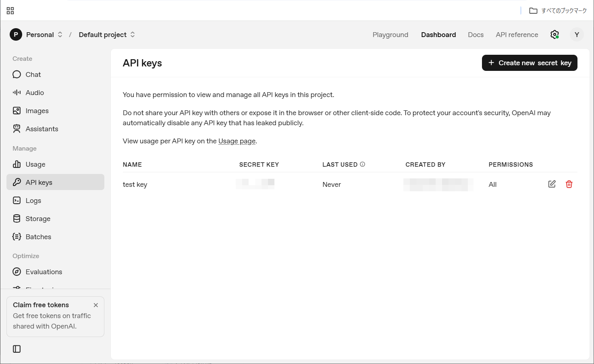Viewport: 594px width, 364px height.
Task: Open the browser apps grid icon
Action: point(10,10)
